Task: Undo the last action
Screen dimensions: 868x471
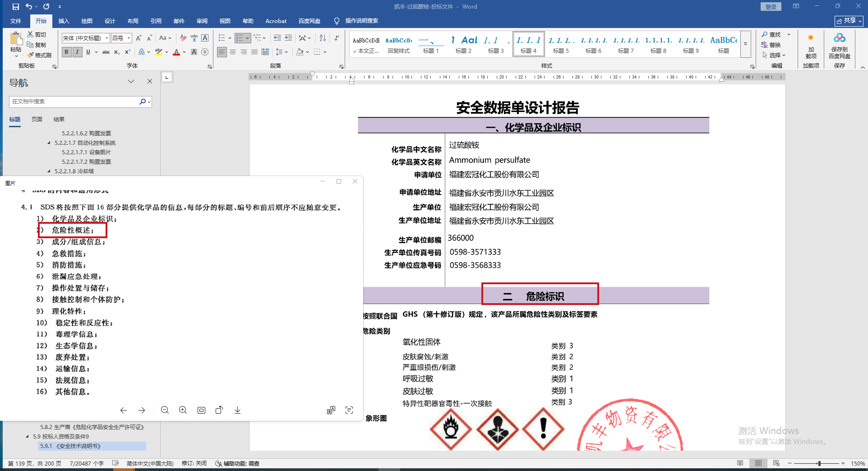Action: pyautogui.click(x=29, y=7)
